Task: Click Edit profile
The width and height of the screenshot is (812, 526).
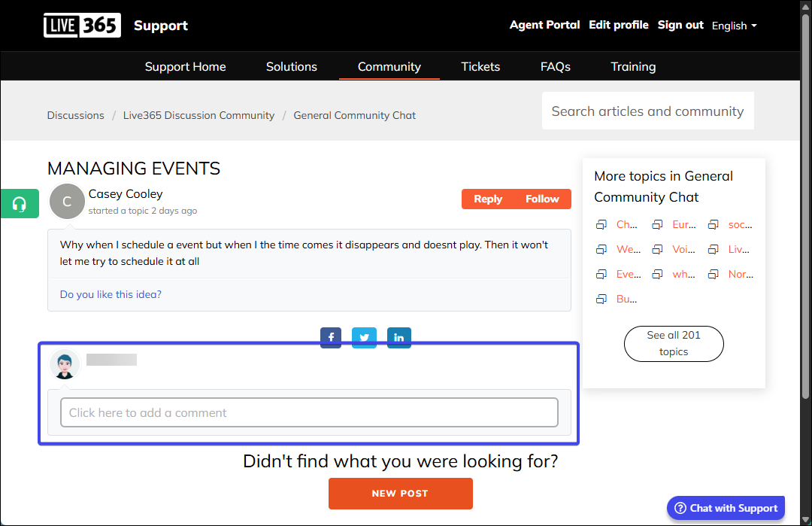Action: pyautogui.click(x=618, y=25)
